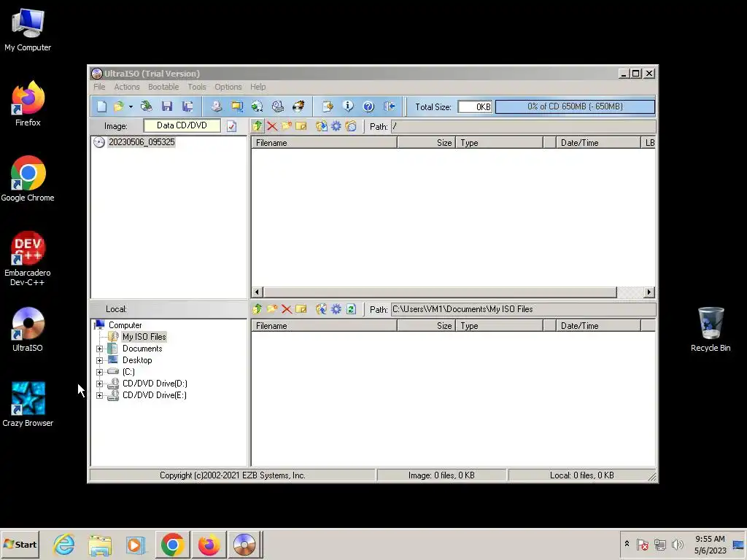This screenshot has height=560, width=747.
Task: Click New Folder icon in image toolbar
Action: [286, 126]
